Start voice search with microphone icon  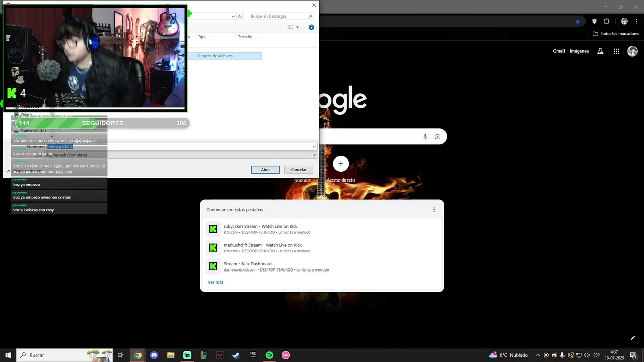coord(425,137)
